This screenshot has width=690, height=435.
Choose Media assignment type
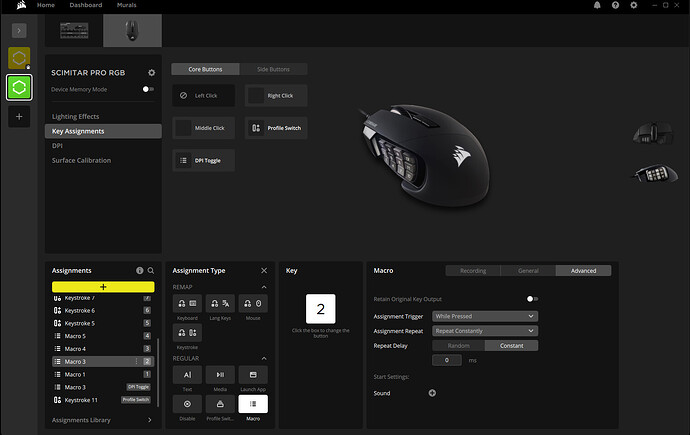[220, 375]
